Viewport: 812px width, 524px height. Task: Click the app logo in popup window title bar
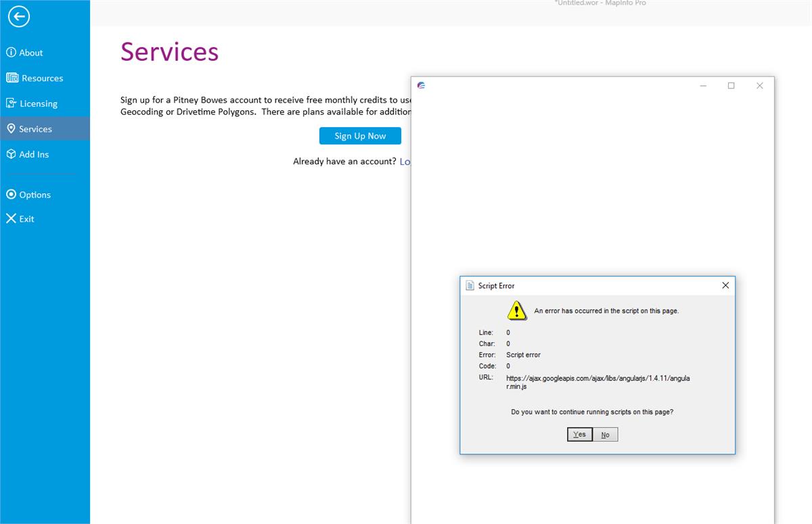(422, 85)
